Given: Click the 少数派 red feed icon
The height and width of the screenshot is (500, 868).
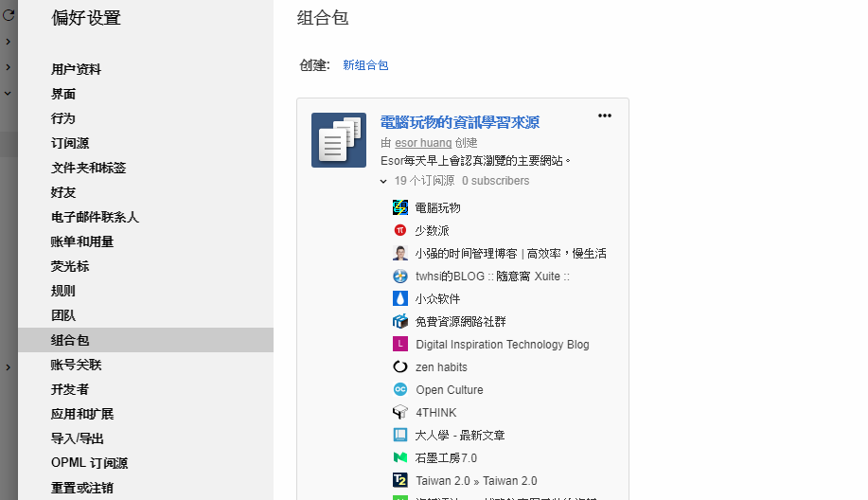Looking at the screenshot, I should 400,230.
